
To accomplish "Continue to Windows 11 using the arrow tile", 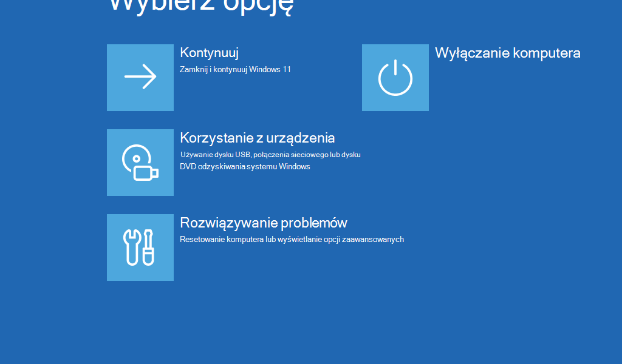I will coord(140,77).
